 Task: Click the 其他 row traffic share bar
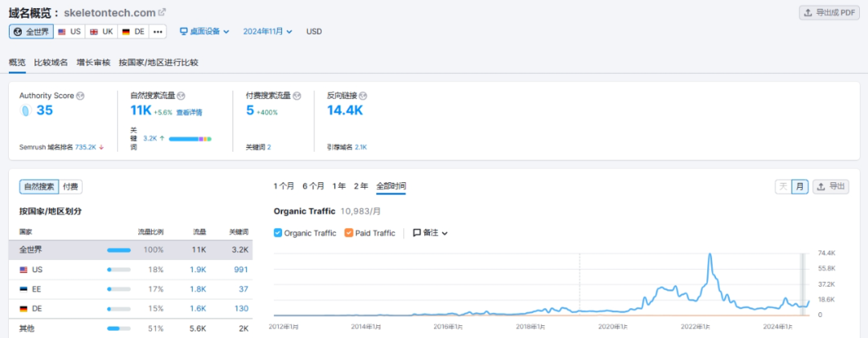click(119, 328)
